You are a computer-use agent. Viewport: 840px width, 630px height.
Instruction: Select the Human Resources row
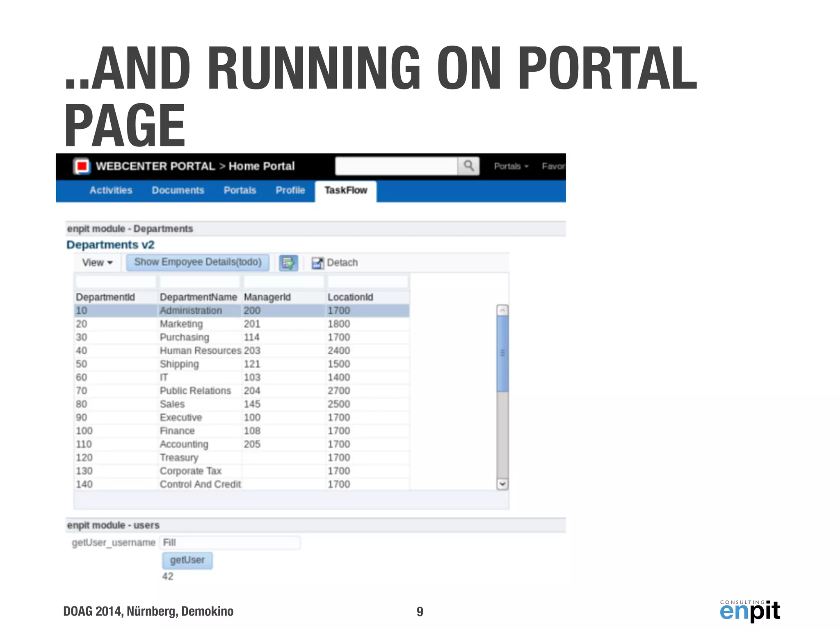pos(242,351)
